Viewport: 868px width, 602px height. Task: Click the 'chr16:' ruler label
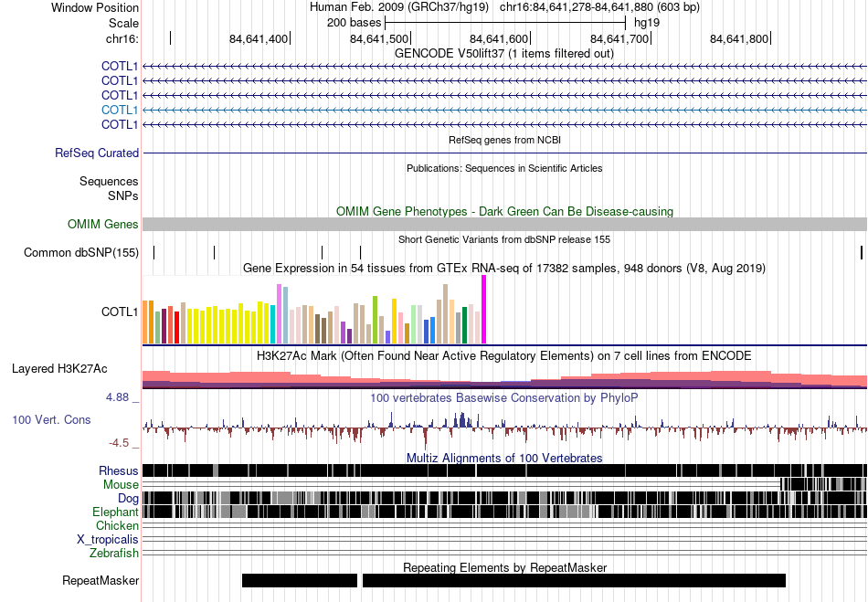[122, 38]
